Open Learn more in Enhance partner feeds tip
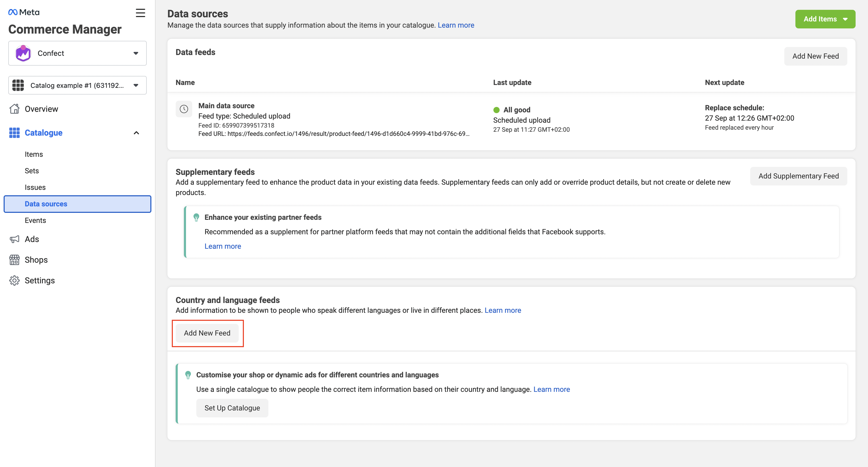The width and height of the screenshot is (868, 467). 223,246
